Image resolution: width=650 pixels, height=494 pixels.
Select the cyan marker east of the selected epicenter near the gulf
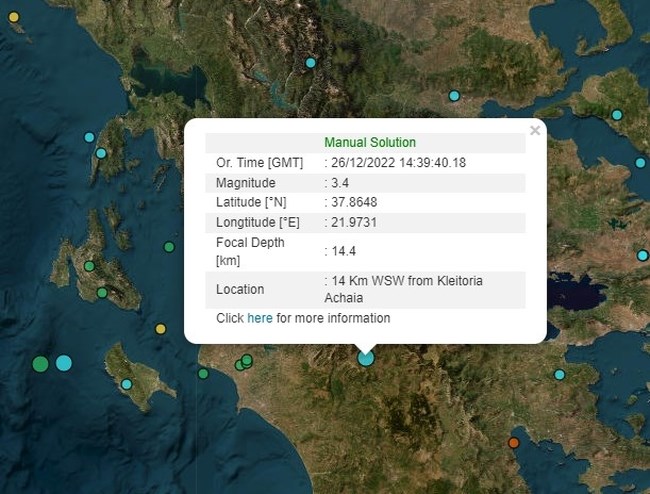point(560,375)
